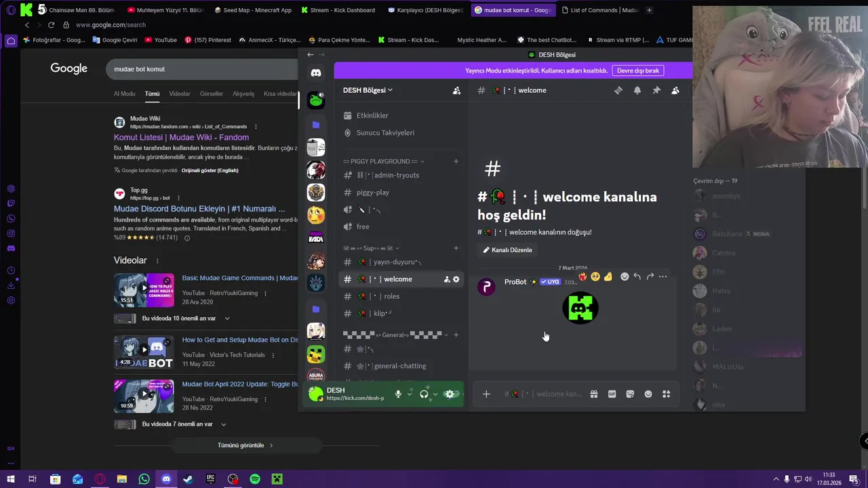Forward the ProBot message arrow icon

(x=650, y=277)
